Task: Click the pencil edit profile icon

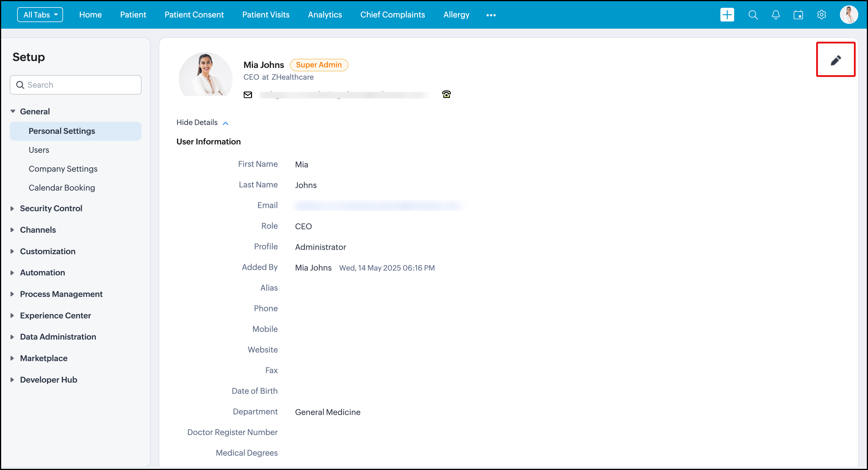Action: tap(835, 60)
